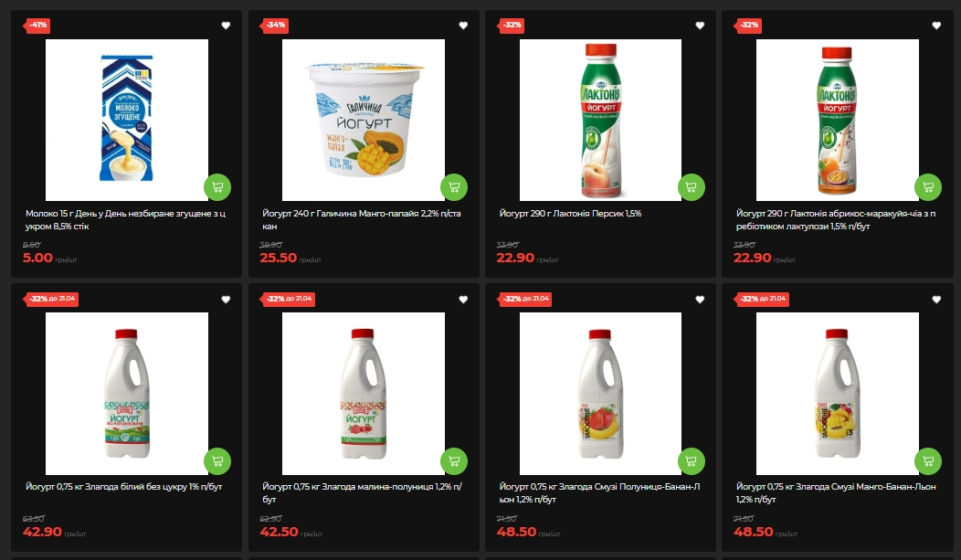The width and height of the screenshot is (961, 560).
Task: Favorite the День у День condensed milk
Action: point(226,25)
